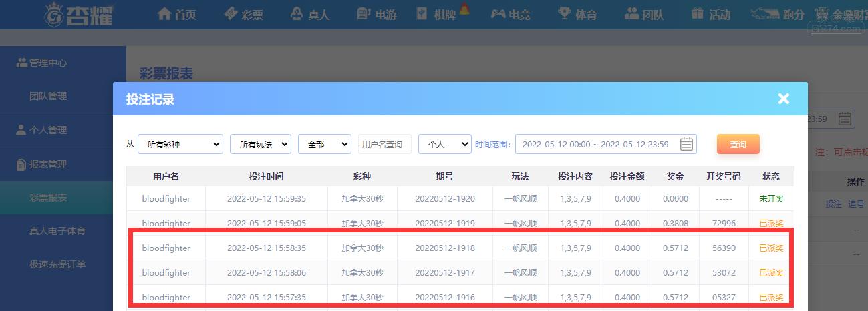The image size is (868, 311).
Task: Click the 追号 link
Action: [x=856, y=204]
